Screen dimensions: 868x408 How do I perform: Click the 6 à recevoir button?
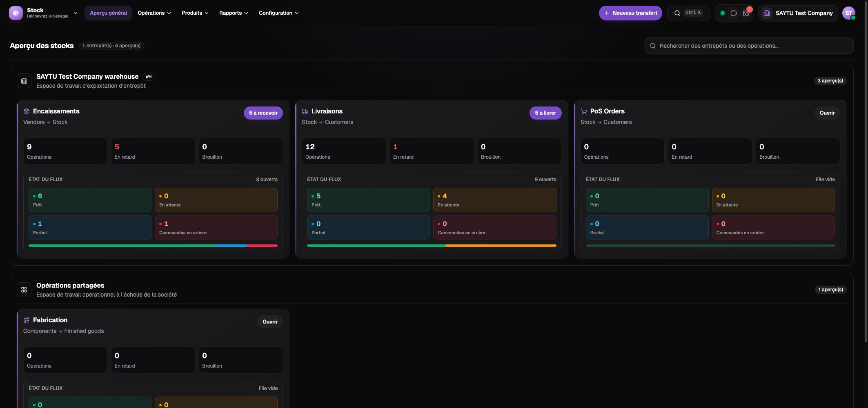[x=263, y=113]
